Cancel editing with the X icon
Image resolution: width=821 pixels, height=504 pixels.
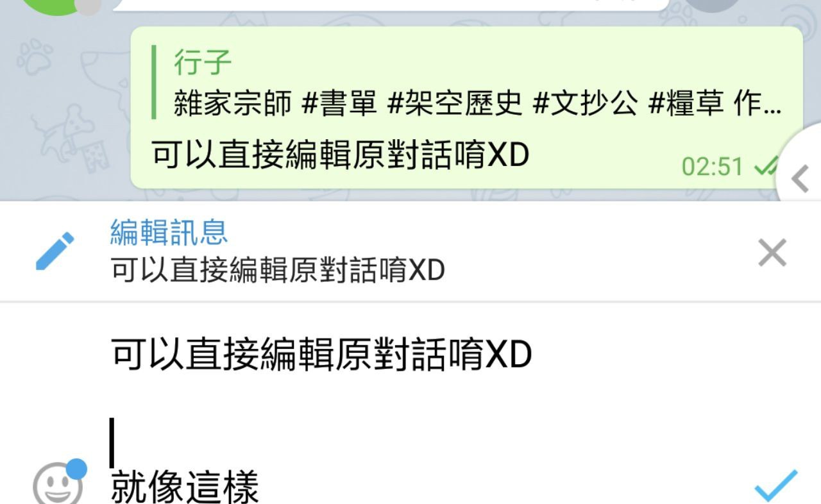point(772,253)
